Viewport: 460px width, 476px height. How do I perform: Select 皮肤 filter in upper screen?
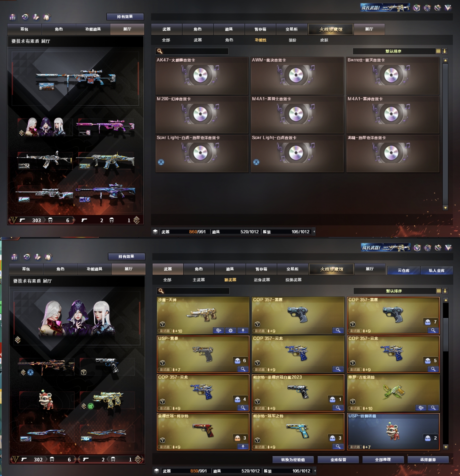(324, 40)
